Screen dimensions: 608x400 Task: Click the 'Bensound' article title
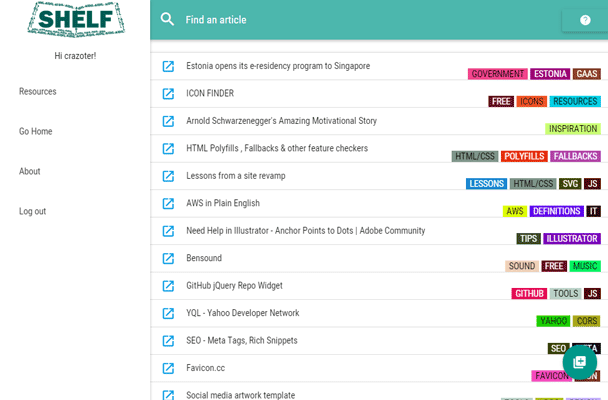tap(204, 258)
